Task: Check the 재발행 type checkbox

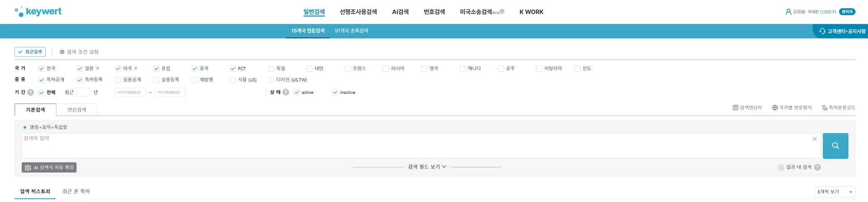Action: pos(194,80)
